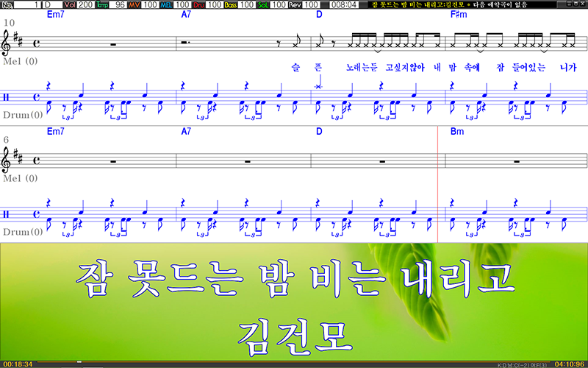Click the A7 chord in the second staff row
This screenshot has width=588, height=368.
[186, 132]
